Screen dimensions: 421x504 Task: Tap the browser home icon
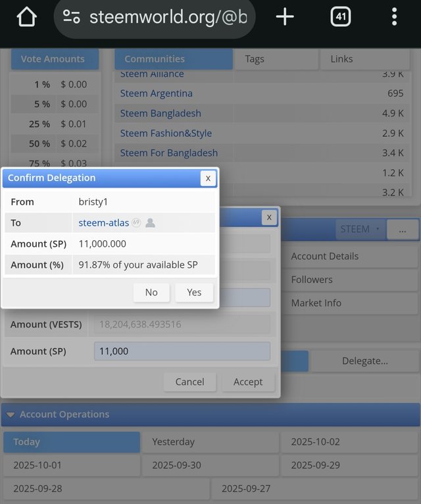click(26, 16)
